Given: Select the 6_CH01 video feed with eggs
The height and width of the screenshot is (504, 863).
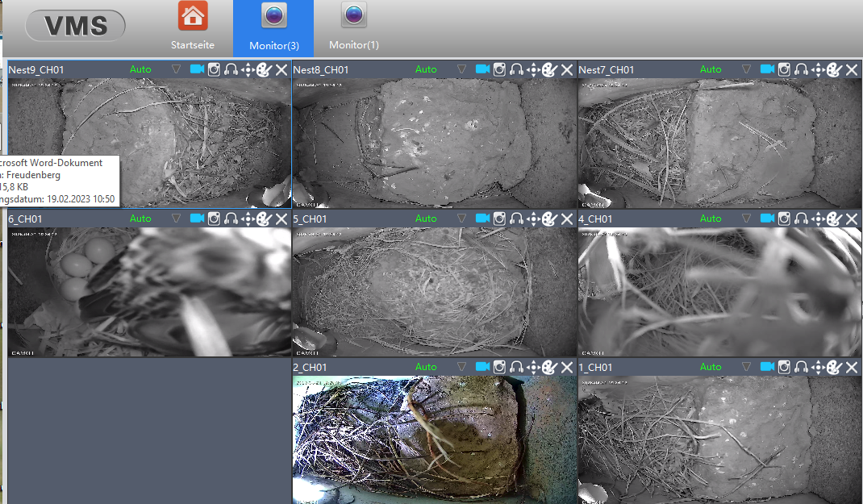Looking at the screenshot, I should 149,291.
